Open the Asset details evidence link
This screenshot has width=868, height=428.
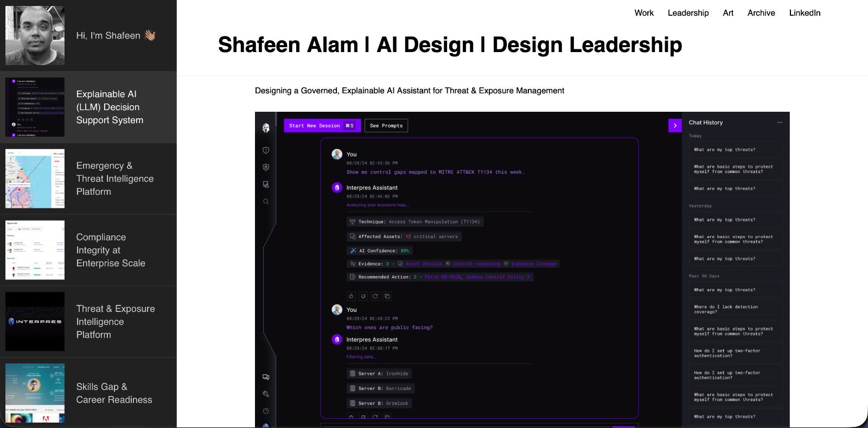click(x=424, y=264)
